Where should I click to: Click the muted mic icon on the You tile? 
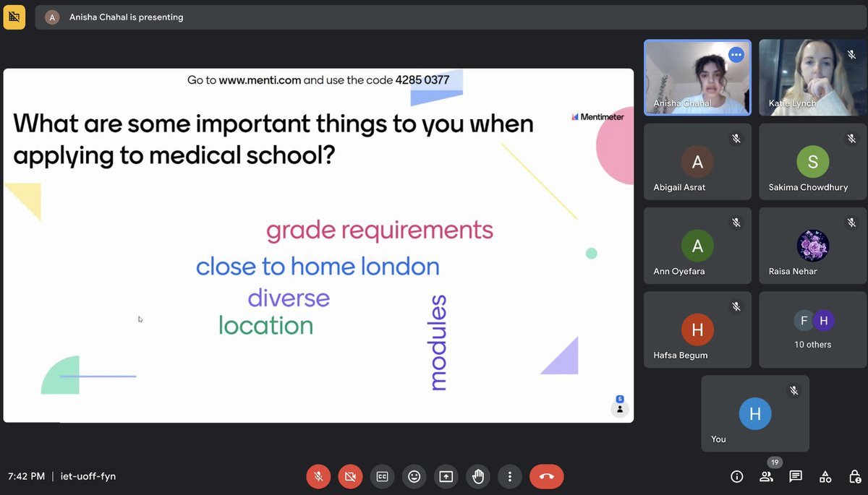(x=793, y=391)
